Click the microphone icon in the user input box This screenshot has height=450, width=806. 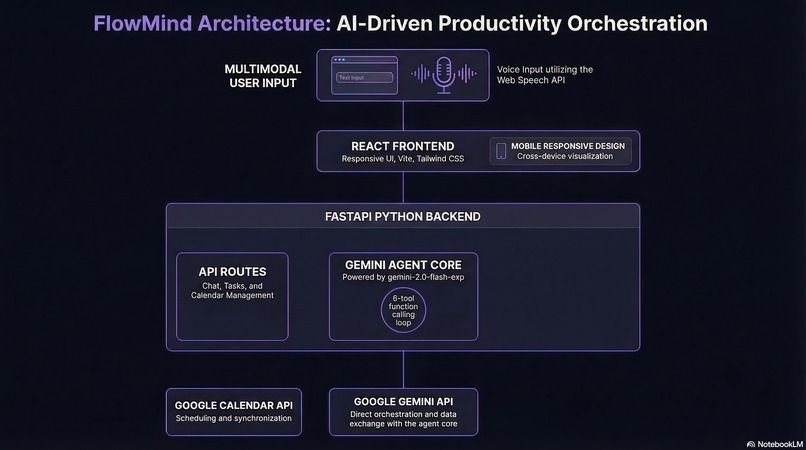pyautogui.click(x=444, y=75)
